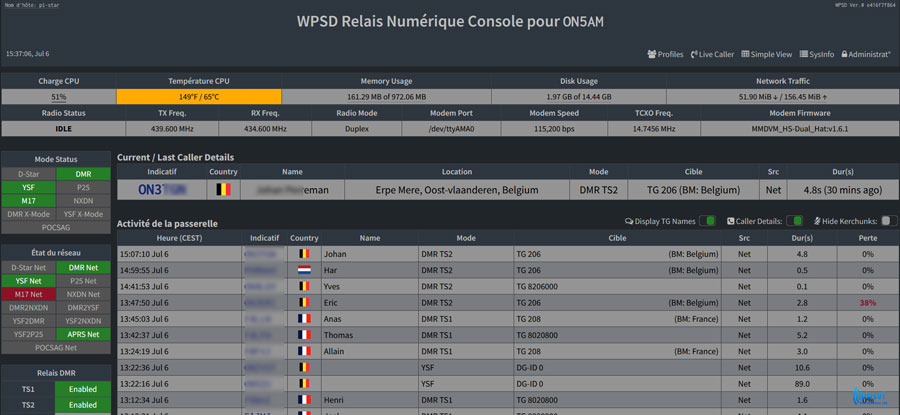Screen dimensions: 900x415
Task: Click the French flag in Anas' row
Action: pos(304,319)
